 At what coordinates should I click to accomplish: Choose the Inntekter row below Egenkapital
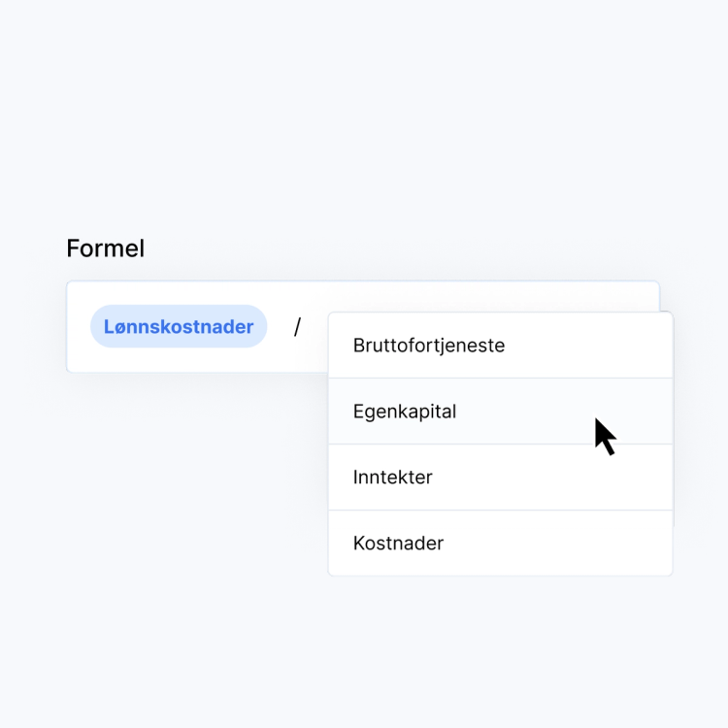pyautogui.click(x=393, y=478)
